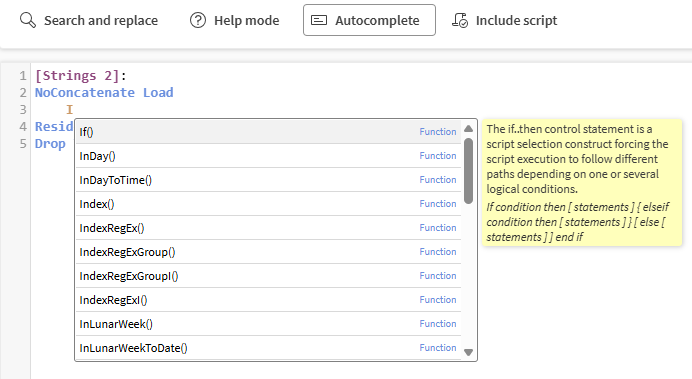Viewport: 692px width, 379px height.
Task: Click the Drop keyword on line 5
Action: click(x=50, y=144)
